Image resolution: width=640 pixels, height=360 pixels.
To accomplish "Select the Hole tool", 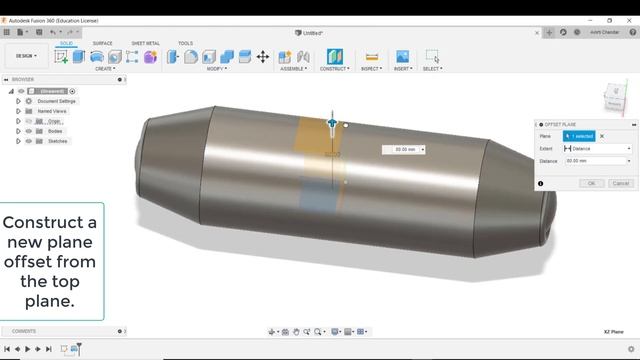I will pos(115,57).
